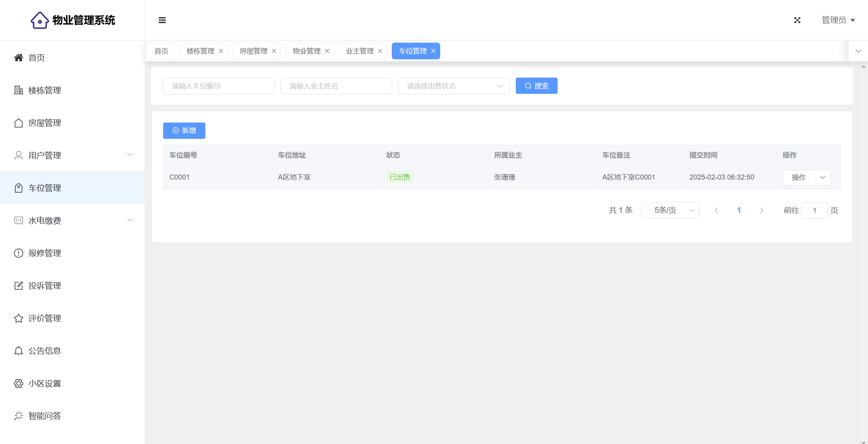Open 投诉管理 from the sidebar
The image size is (868, 444).
(45, 286)
